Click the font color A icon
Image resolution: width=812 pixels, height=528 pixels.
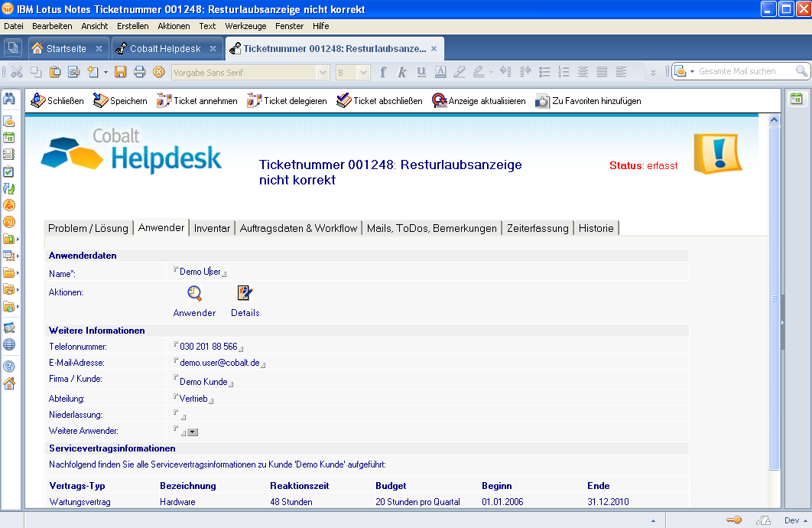click(440, 72)
